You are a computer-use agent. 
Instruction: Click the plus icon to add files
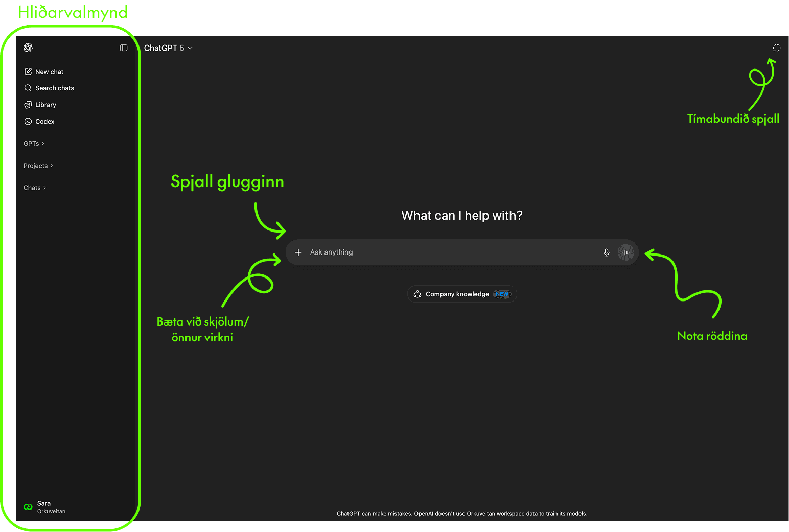tap(298, 252)
